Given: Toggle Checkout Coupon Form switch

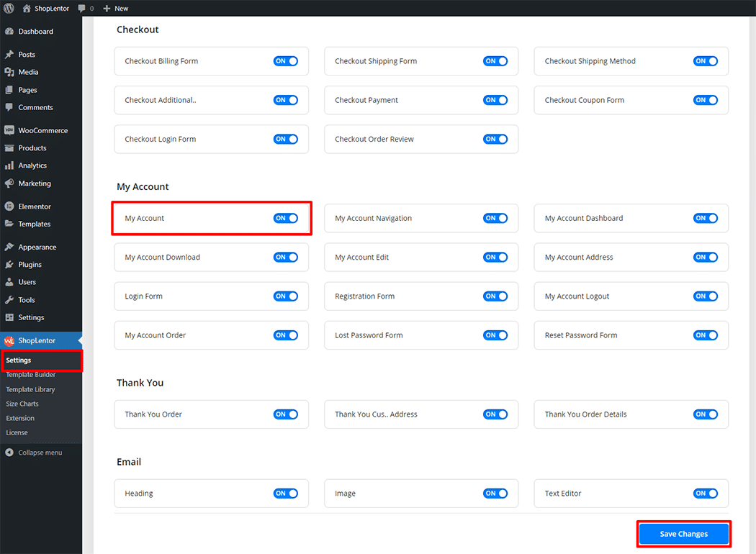Looking at the screenshot, I should (706, 100).
